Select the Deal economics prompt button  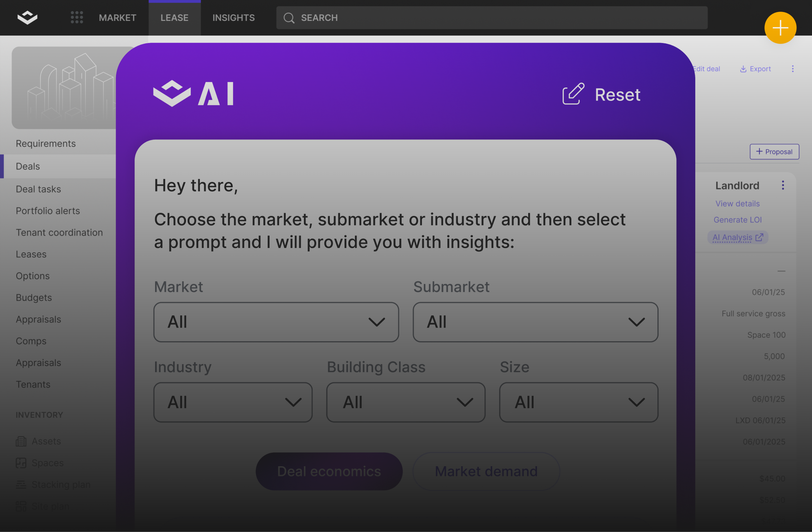click(x=329, y=471)
